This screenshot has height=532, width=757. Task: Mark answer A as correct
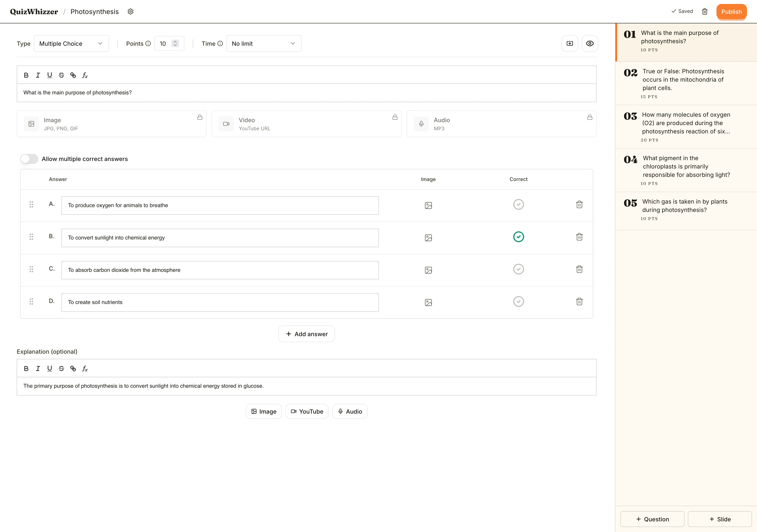518,204
